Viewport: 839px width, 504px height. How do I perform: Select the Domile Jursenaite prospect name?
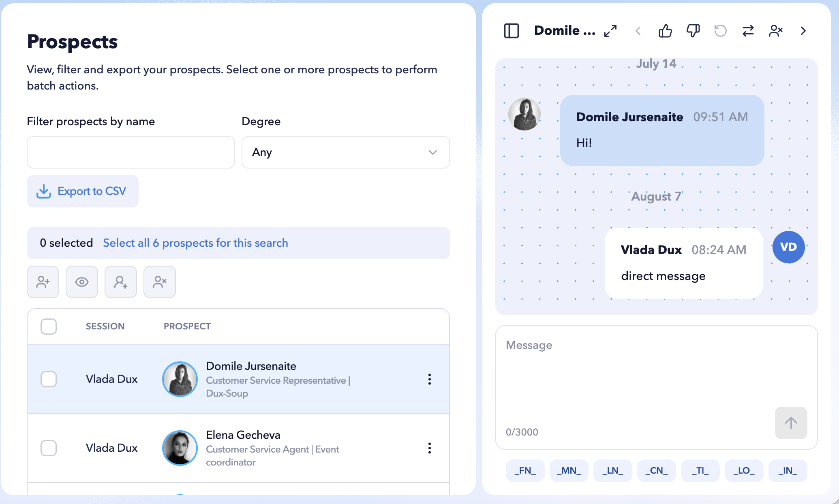point(251,366)
